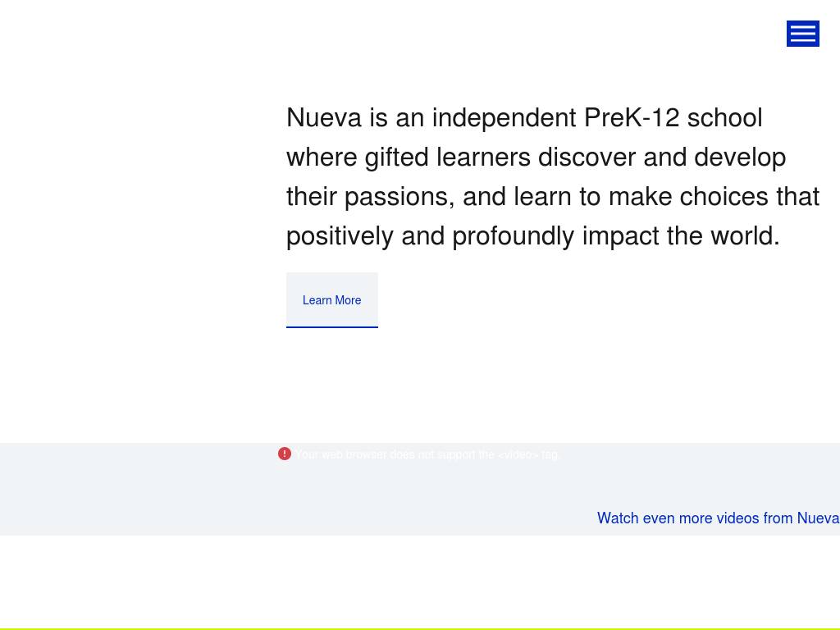Open the hamburger navigation menu

click(x=802, y=34)
